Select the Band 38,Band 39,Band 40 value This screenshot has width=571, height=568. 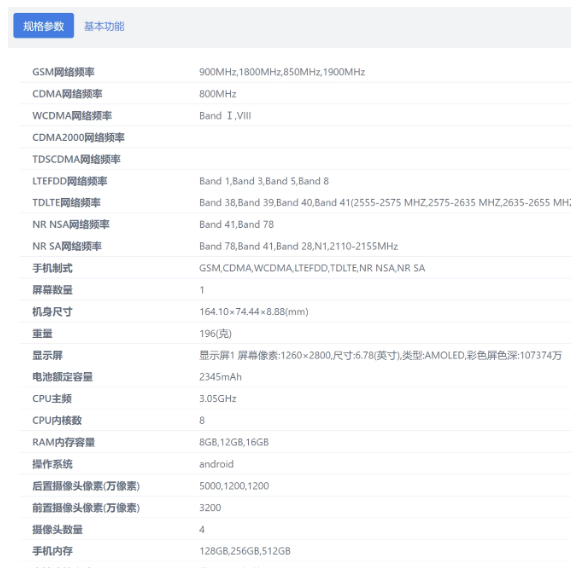coord(385,203)
